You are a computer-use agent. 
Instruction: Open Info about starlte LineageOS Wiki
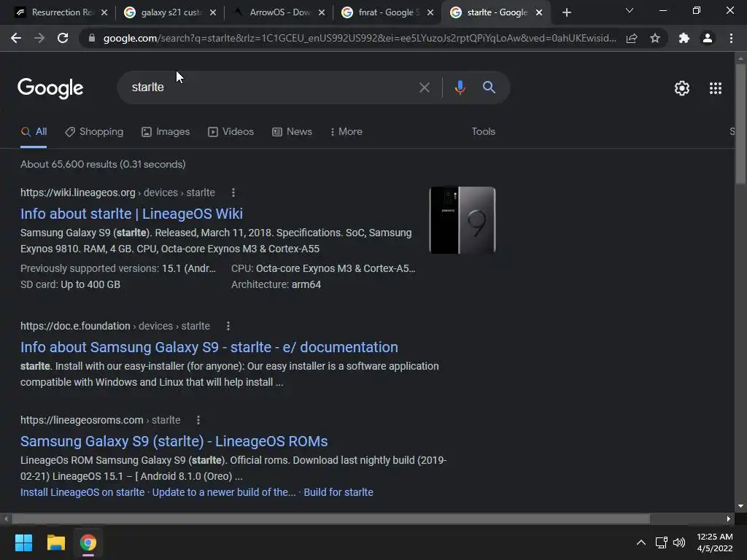(x=131, y=214)
